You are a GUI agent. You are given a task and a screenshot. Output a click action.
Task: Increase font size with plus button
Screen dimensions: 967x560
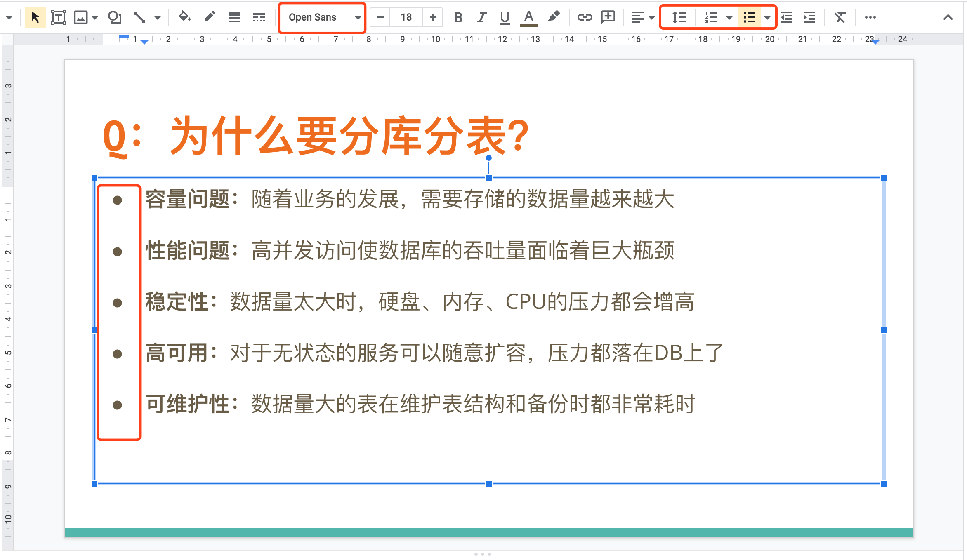(x=433, y=17)
